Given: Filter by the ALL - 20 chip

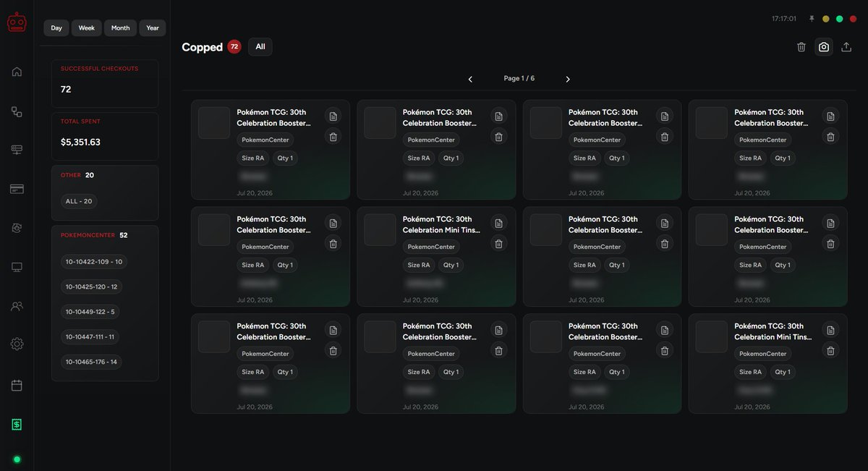Looking at the screenshot, I should click(x=79, y=201).
